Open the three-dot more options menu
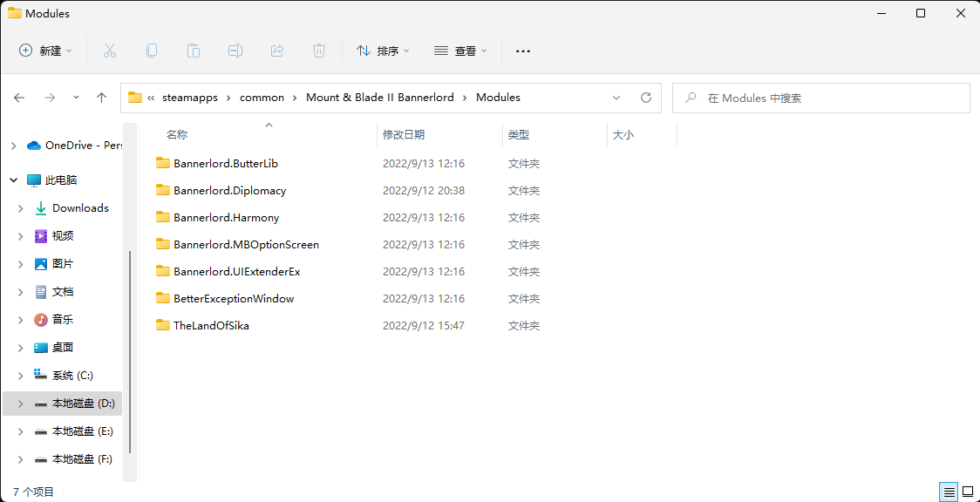This screenshot has width=980, height=502. click(x=522, y=51)
